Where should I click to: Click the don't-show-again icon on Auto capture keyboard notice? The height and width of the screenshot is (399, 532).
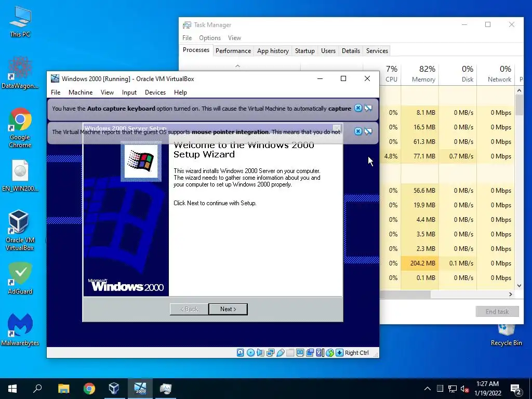368,108
